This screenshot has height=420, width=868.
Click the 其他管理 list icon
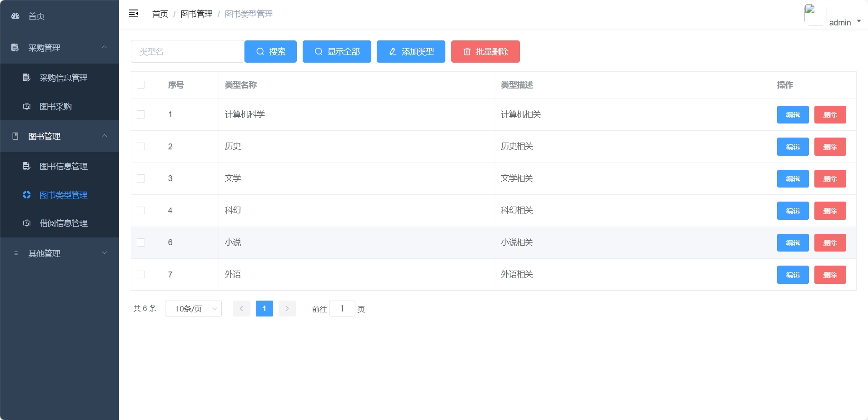point(16,253)
